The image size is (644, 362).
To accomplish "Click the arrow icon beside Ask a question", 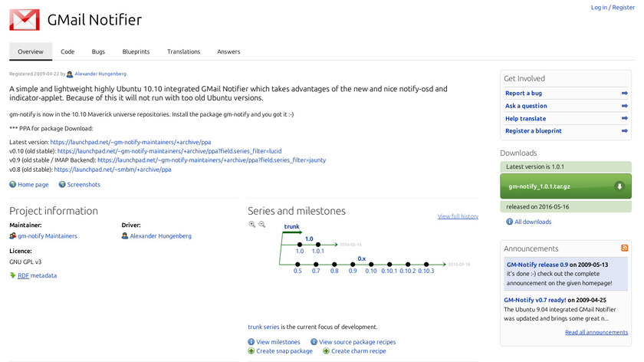I will pos(624,106).
